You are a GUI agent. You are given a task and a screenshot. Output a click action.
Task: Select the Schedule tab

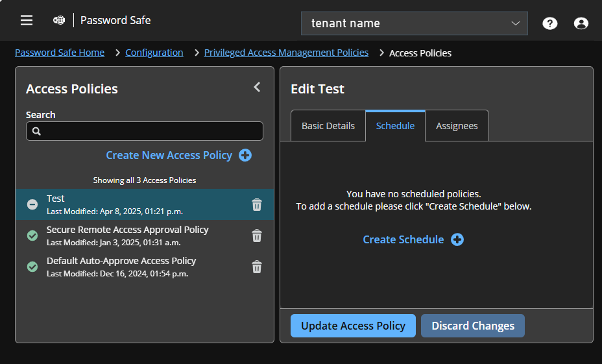(x=395, y=126)
